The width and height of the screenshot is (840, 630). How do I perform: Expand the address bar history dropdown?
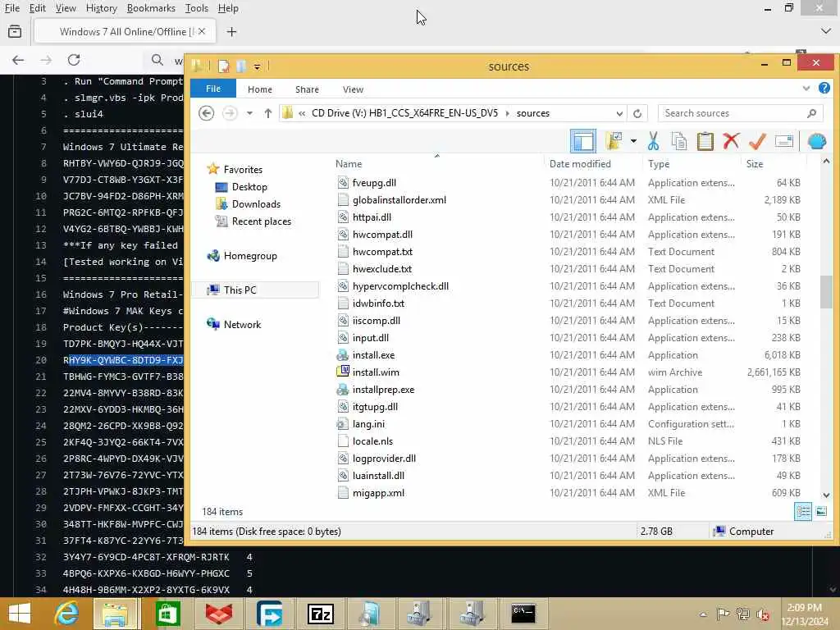(619, 113)
